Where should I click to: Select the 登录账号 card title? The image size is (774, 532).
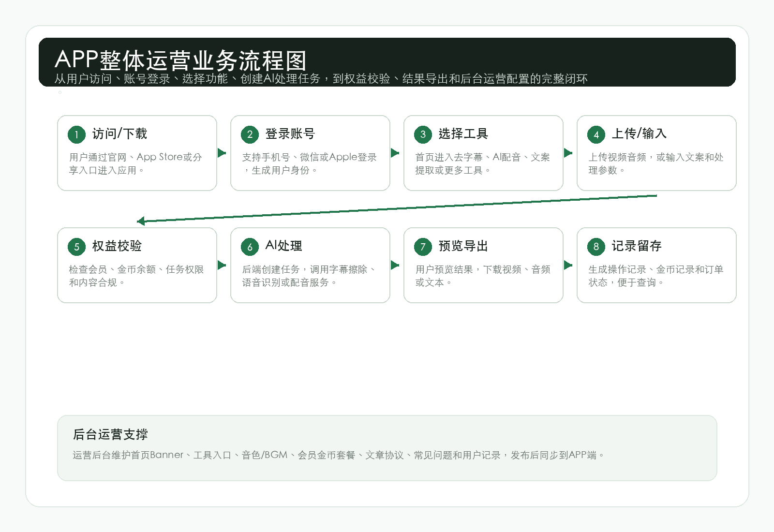coord(290,133)
